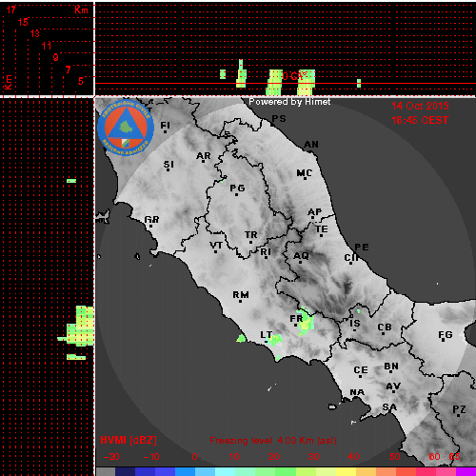Click the RM city label
The width and height of the screenshot is (476, 476).
tap(241, 295)
